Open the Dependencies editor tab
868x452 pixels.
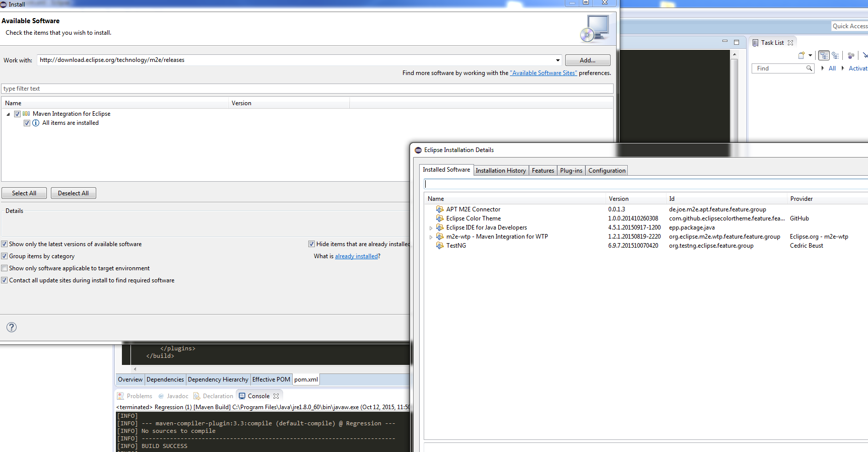coord(165,380)
